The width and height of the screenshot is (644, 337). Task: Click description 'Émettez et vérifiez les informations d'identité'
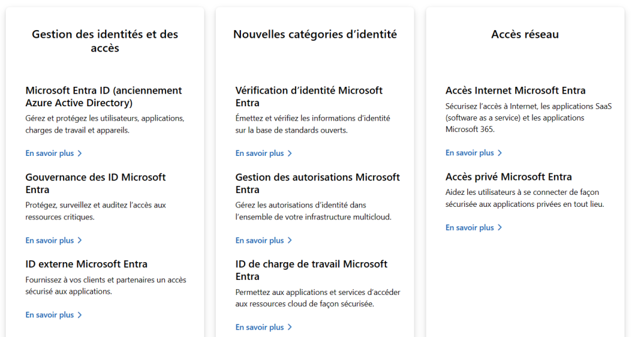[x=313, y=124]
